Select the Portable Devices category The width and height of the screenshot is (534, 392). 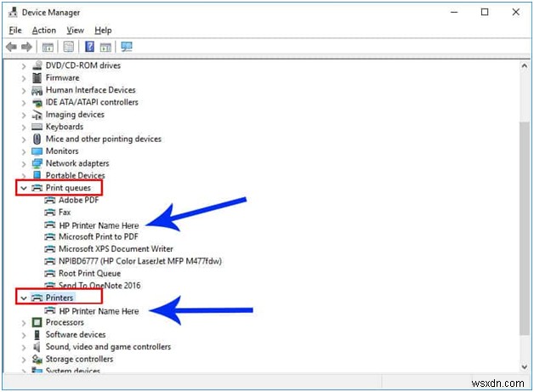click(76, 175)
